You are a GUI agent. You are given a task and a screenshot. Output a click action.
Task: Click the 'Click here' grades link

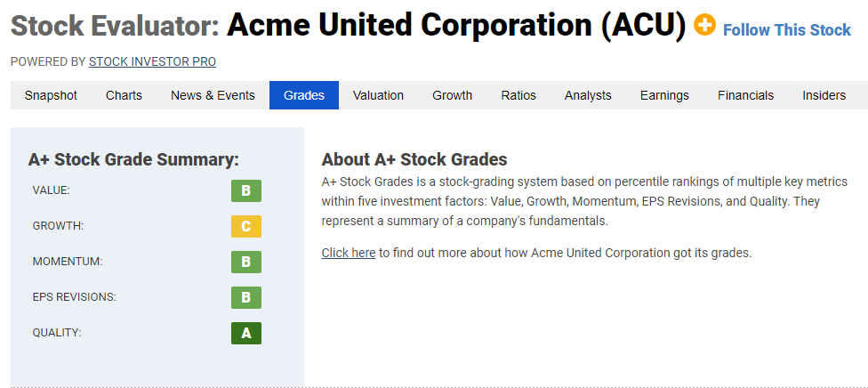(x=349, y=254)
